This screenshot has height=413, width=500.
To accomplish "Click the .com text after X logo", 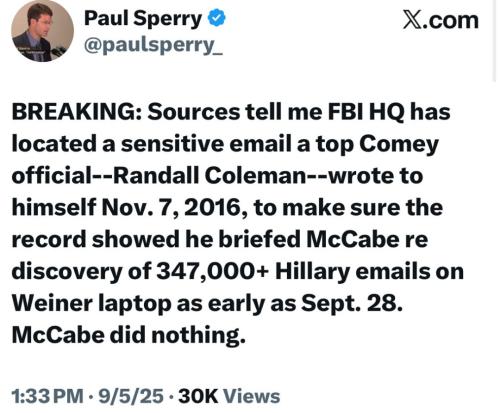I will [x=451, y=21].
